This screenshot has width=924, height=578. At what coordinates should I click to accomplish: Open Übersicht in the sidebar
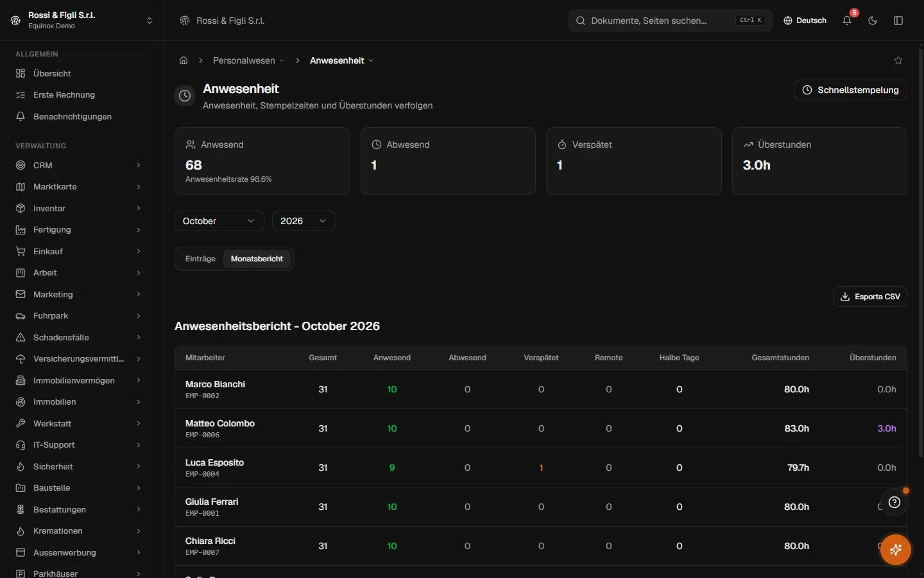tap(78, 73)
